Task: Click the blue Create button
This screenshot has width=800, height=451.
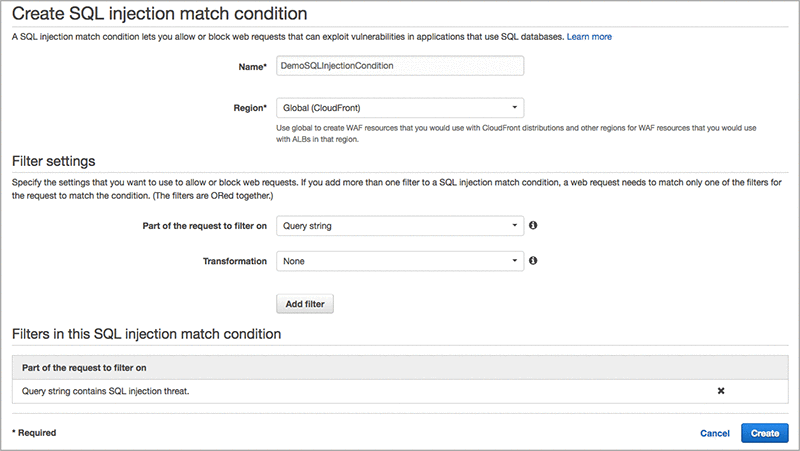Action: pos(765,433)
